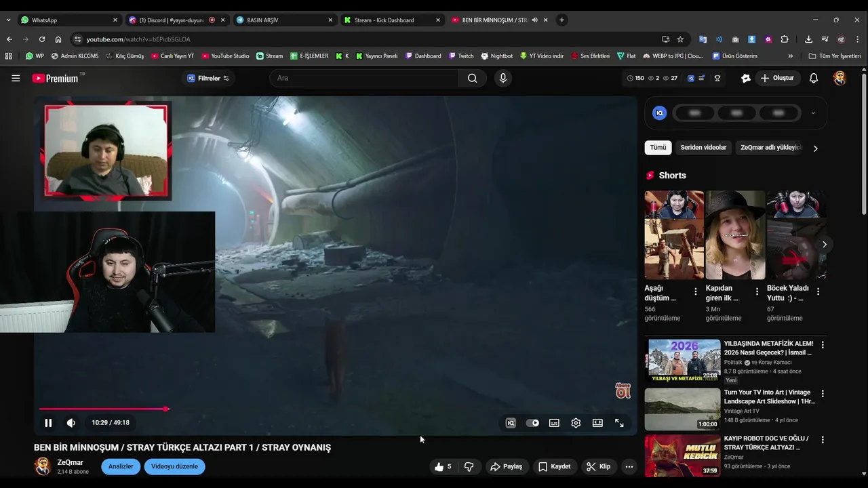Dislike the video
868x488 pixels.
[469, 466]
